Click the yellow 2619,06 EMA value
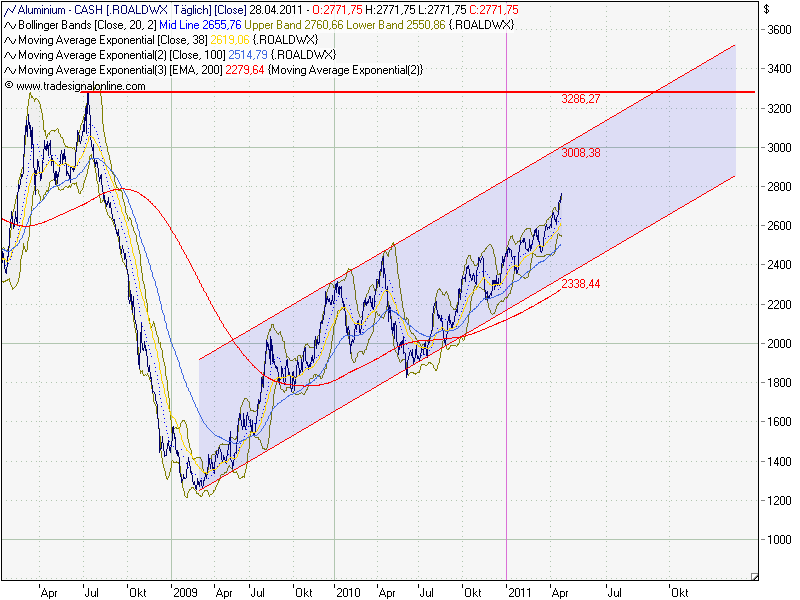This screenshot has height=600, width=800. [230, 40]
